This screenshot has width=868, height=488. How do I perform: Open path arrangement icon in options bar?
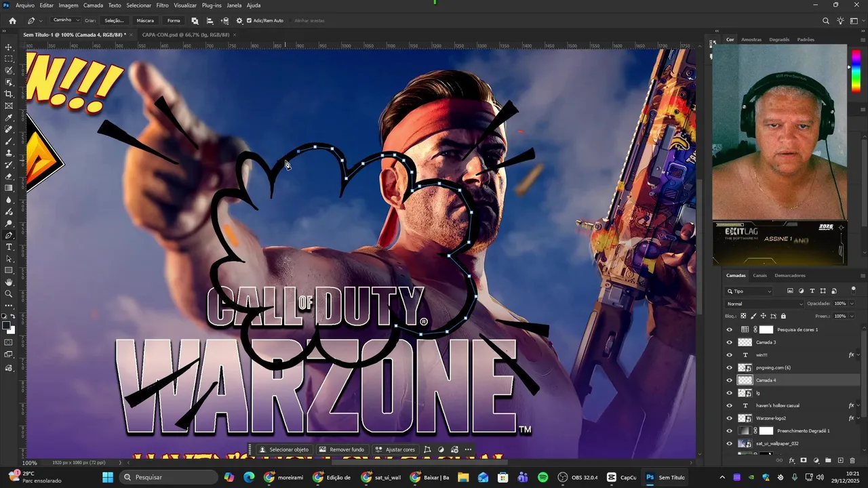click(224, 20)
